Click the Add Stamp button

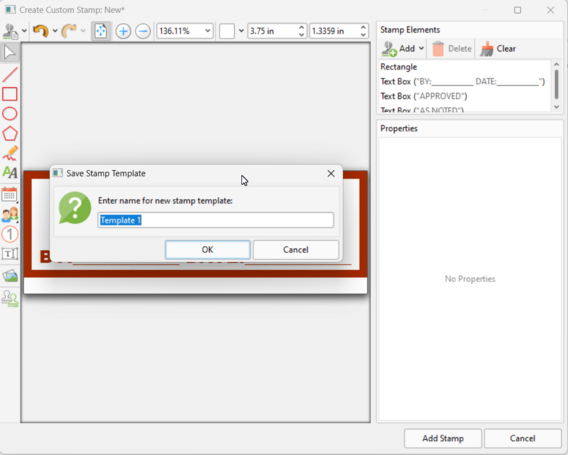pos(443,438)
